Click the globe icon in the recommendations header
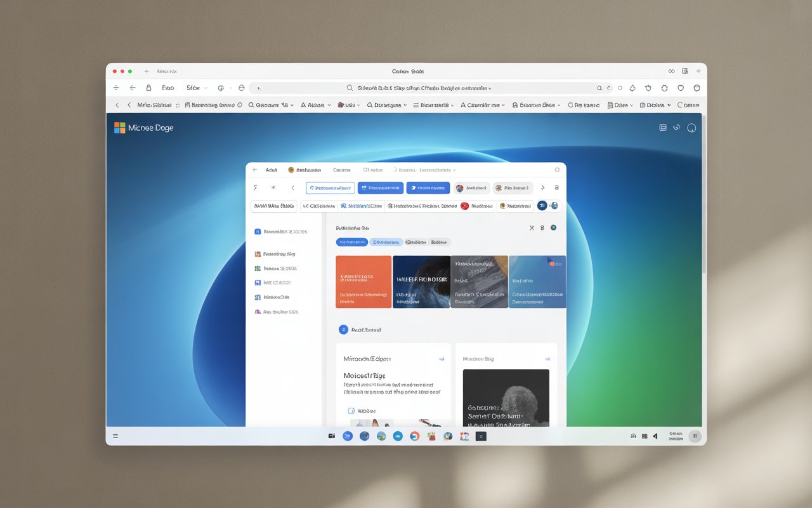 point(553,227)
